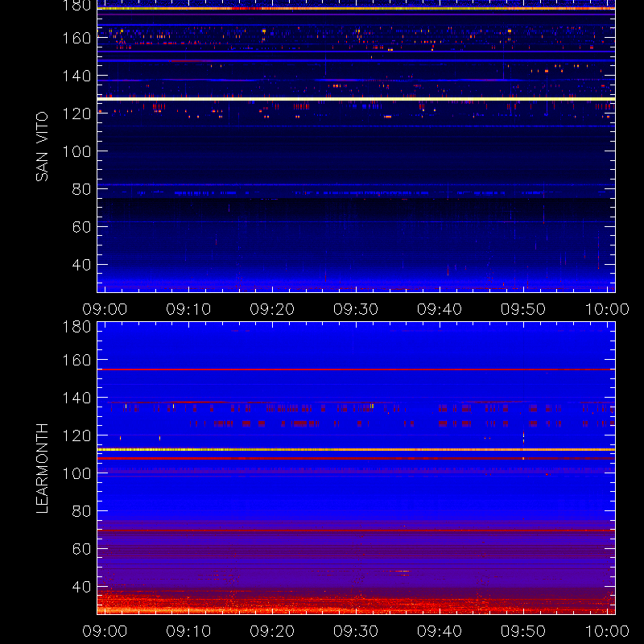
Task: Click the LEARMONTH axis label
Action: coord(42,469)
